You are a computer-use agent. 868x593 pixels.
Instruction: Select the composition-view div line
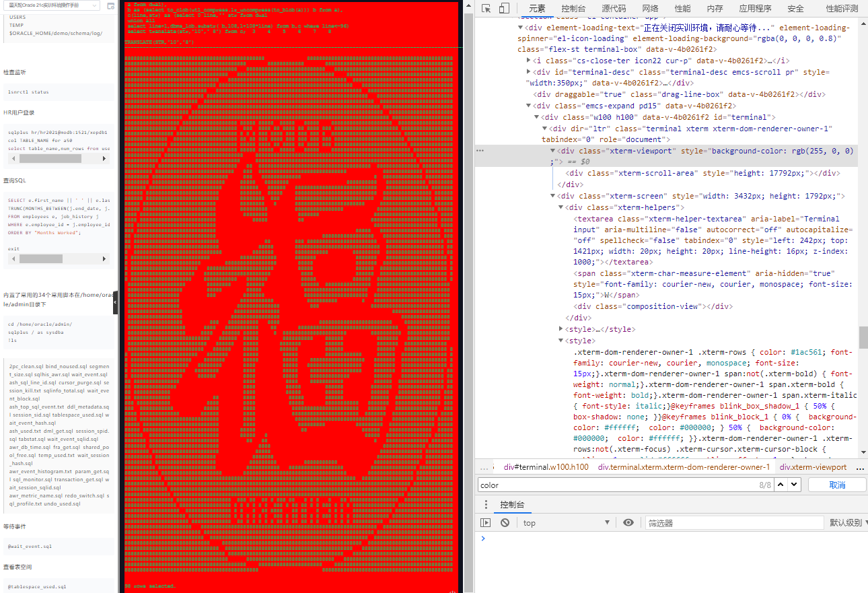[x=653, y=307]
